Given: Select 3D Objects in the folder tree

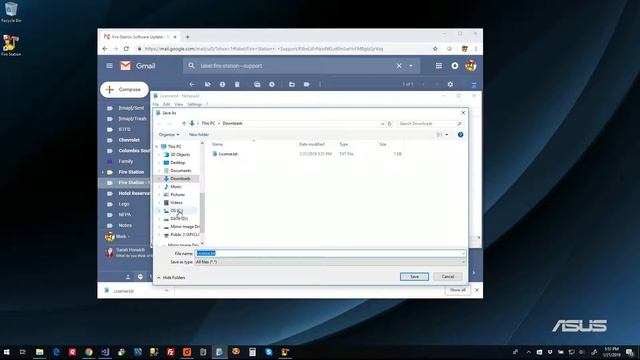Looking at the screenshot, I should coord(180,155).
